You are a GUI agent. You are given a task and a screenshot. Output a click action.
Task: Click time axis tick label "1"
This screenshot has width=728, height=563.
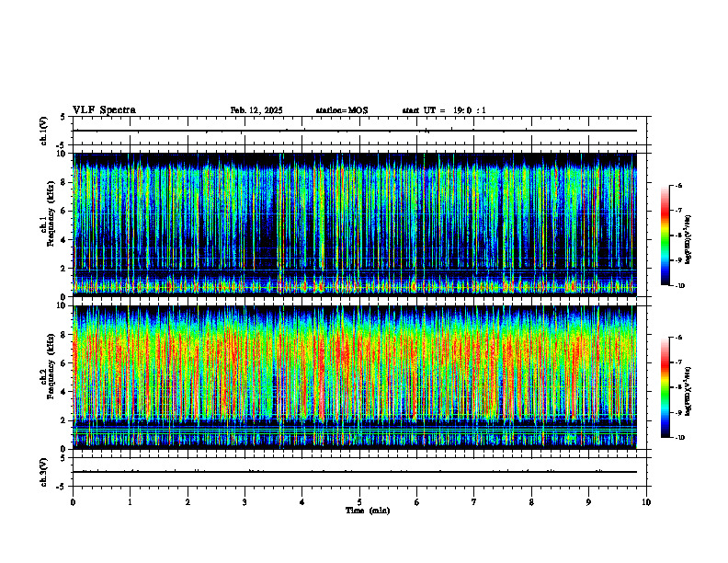(x=130, y=502)
